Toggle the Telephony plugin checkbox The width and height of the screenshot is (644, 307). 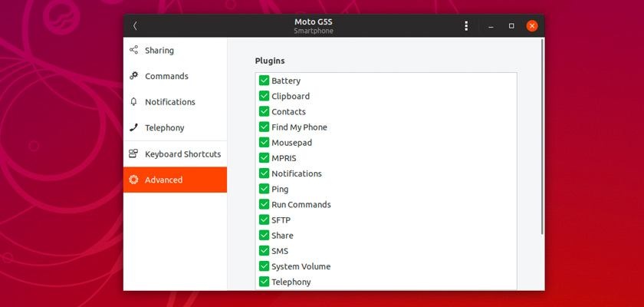(x=264, y=282)
